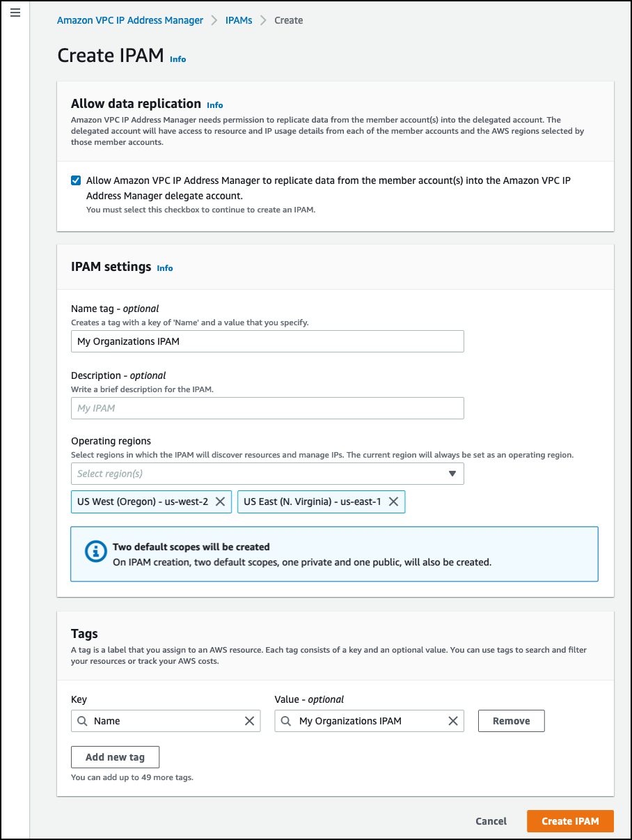632x840 pixels.
Task: Open the navigation sidebar hamburger menu
Action: [x=15, y=13]
